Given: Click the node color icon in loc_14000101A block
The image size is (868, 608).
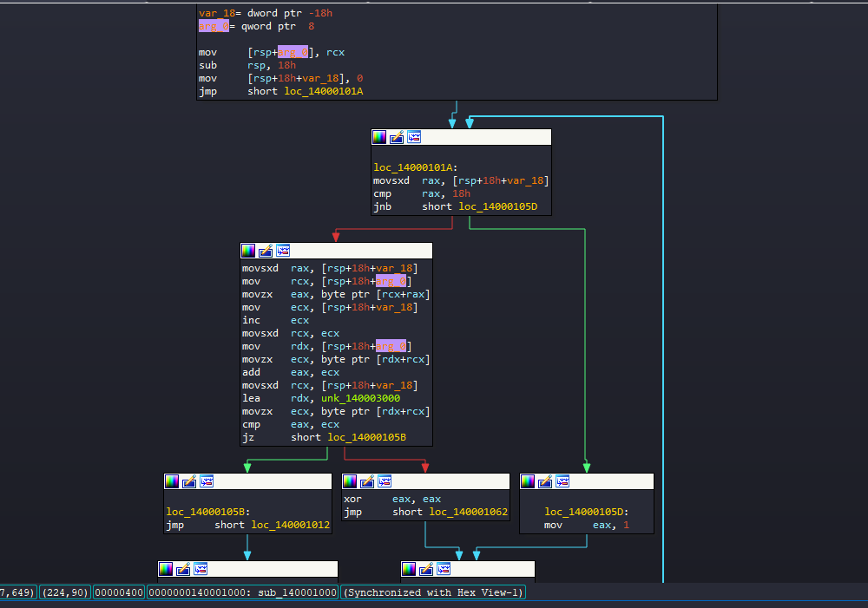Looking at the screenshot, I should point(379,137).
